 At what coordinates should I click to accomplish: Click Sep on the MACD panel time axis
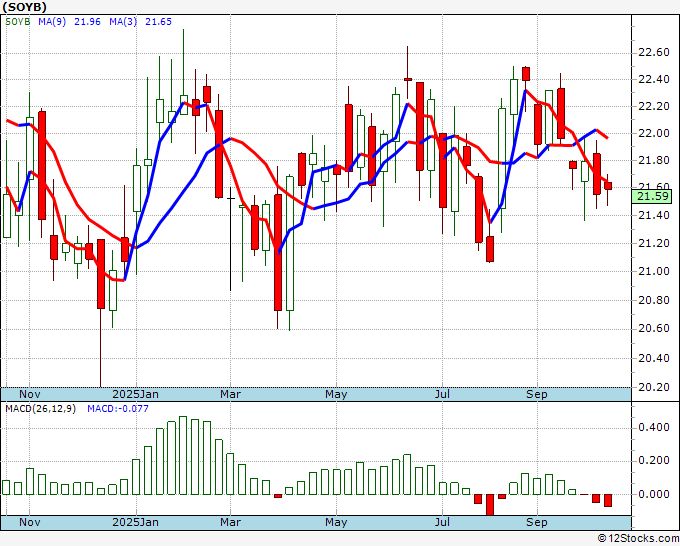(537, 522)
